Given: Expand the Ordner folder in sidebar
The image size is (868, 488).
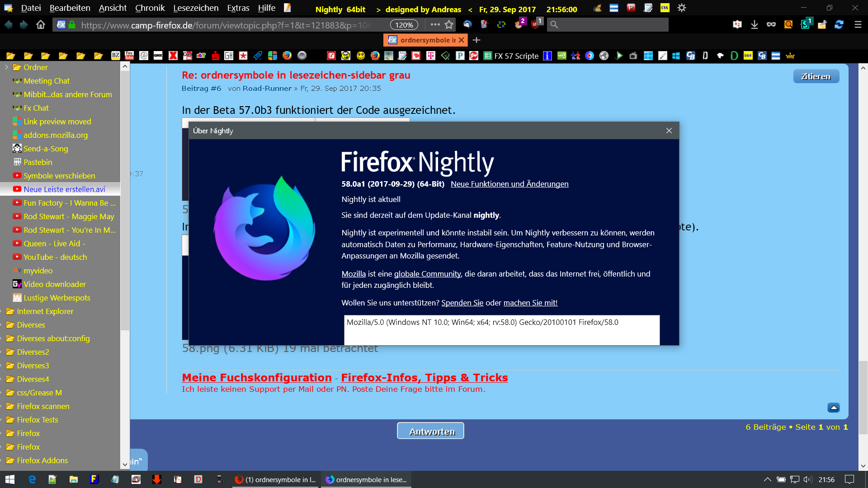Looking at the screenshot, I should (6, 67).
